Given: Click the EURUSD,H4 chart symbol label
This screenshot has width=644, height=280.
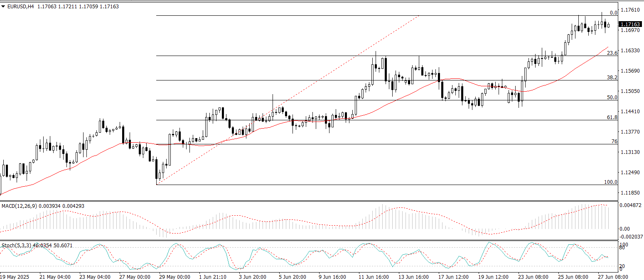Looking at the screenshot, I should click(20, 7).
